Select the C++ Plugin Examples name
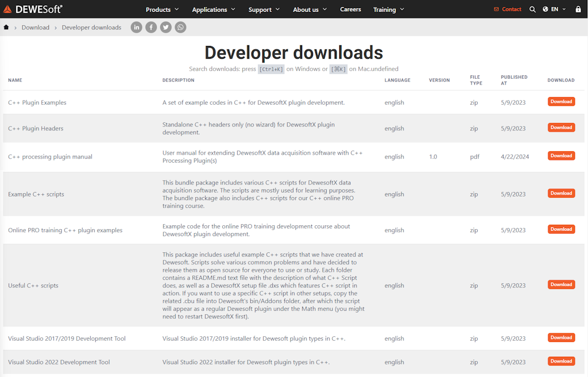 pyautogui.click(x=37, y=102)
